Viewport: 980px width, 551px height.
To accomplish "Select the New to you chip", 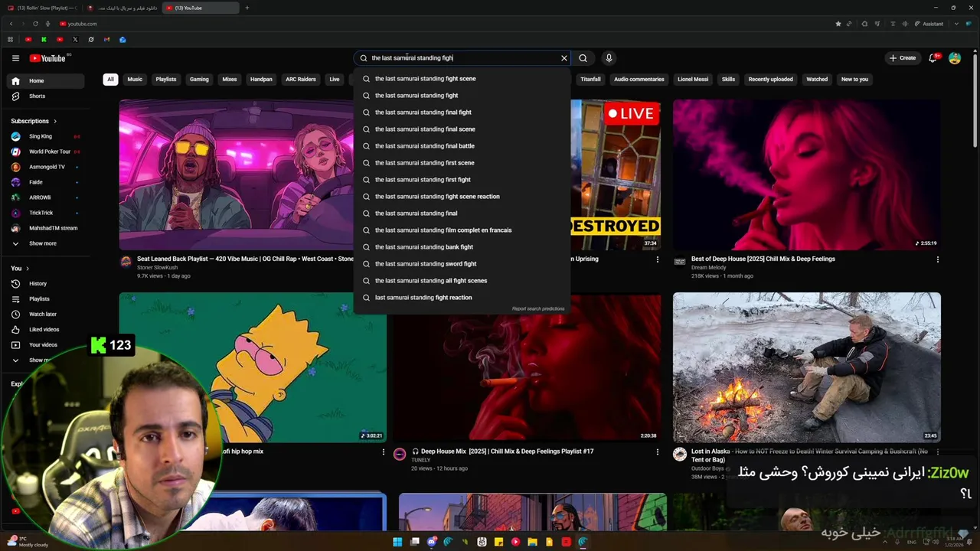I will [854, 79].
